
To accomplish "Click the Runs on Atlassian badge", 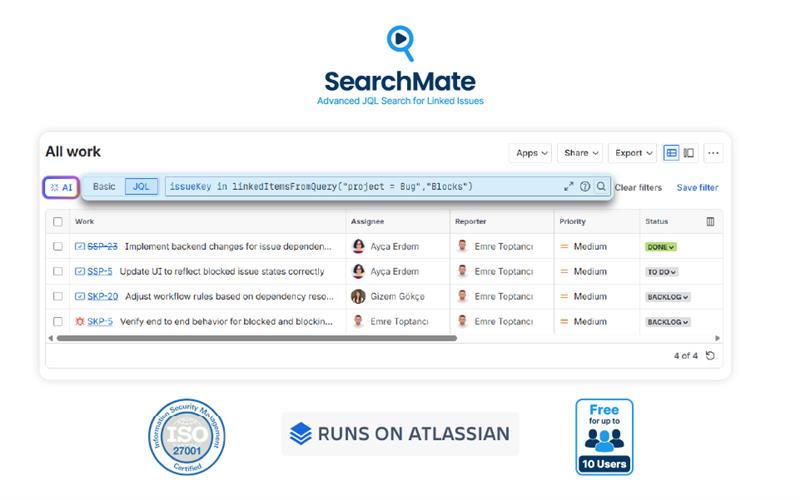I will (x=400, y=434).
